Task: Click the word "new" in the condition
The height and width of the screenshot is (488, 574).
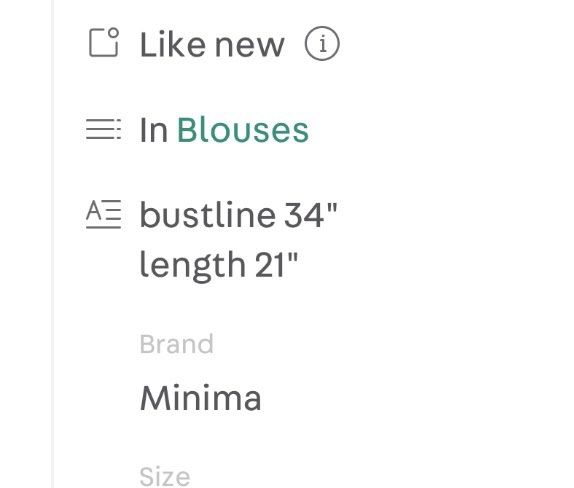Action: pyautogui.click(x=249, y=46)
